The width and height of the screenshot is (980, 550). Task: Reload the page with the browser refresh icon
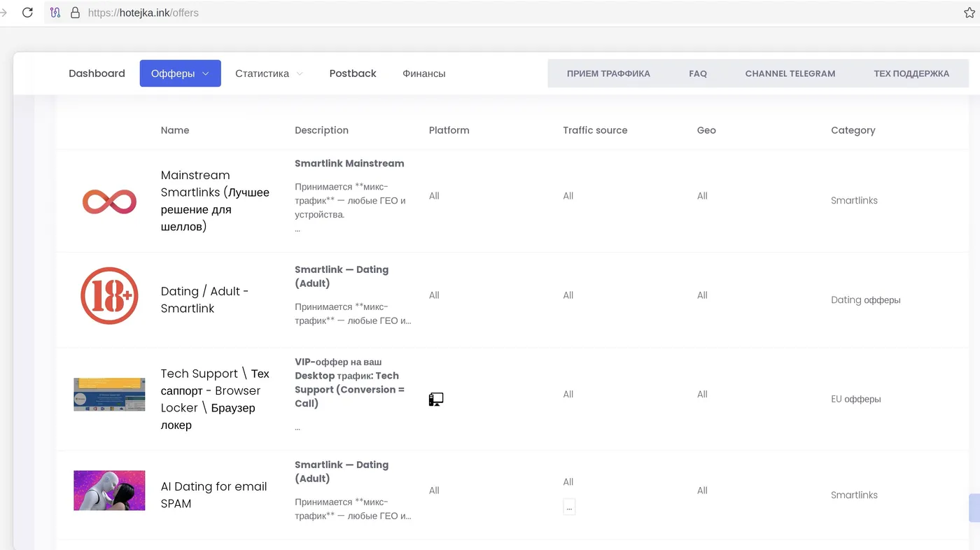[28, 13]
